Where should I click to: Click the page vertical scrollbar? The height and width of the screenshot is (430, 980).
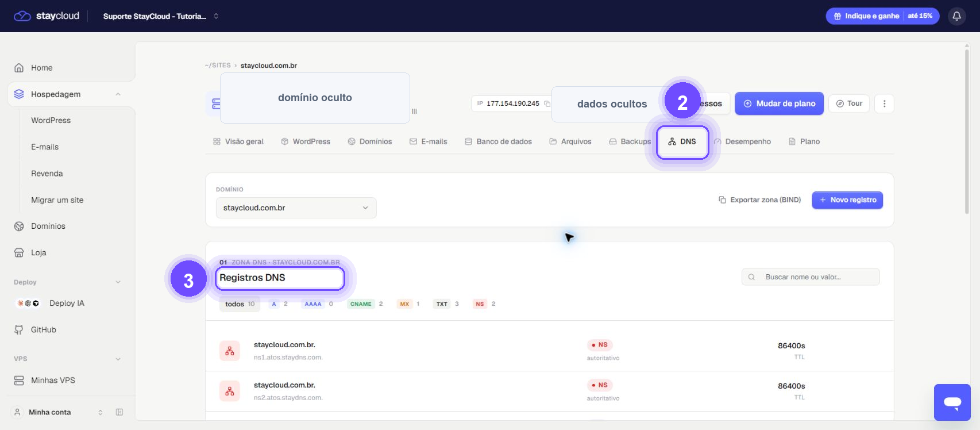coord(967,132)
